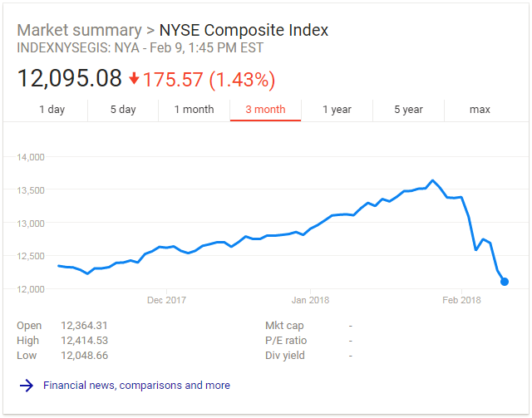The width and height of the screenshot is (532, 418).
Task: Open the 1 month chart tab
Action: pyautogui.click(x=194, y=110)
